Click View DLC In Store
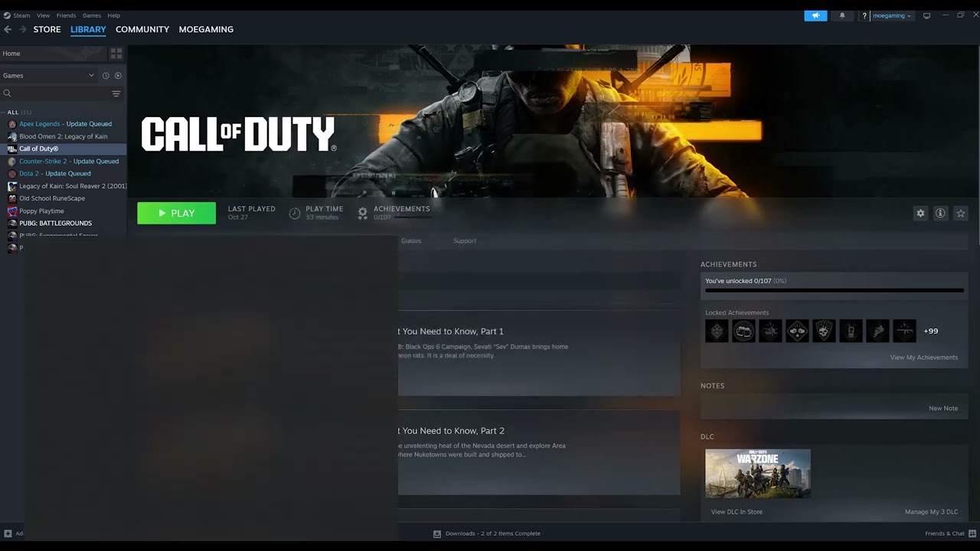The image size is (980, 551). (x=737, y=512)
